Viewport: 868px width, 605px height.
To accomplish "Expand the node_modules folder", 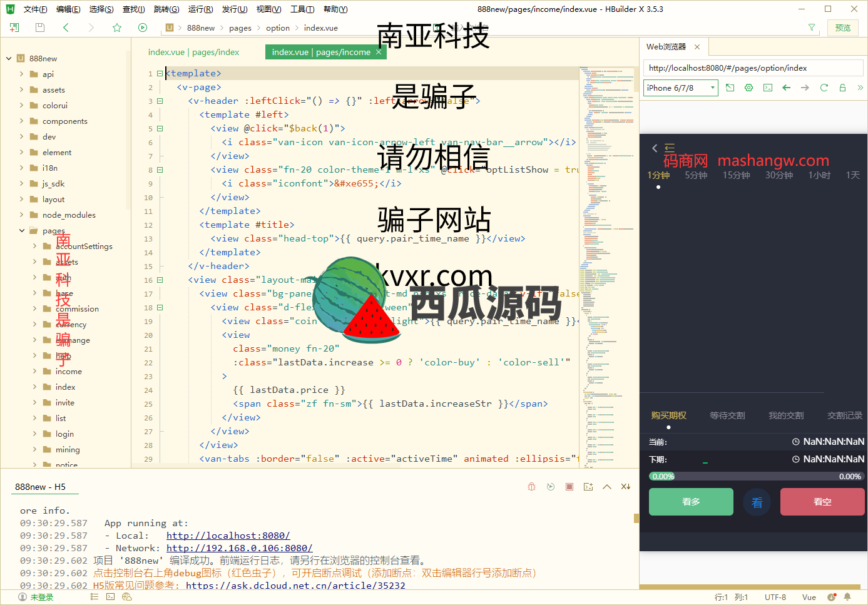I will [x=21, y=215].
